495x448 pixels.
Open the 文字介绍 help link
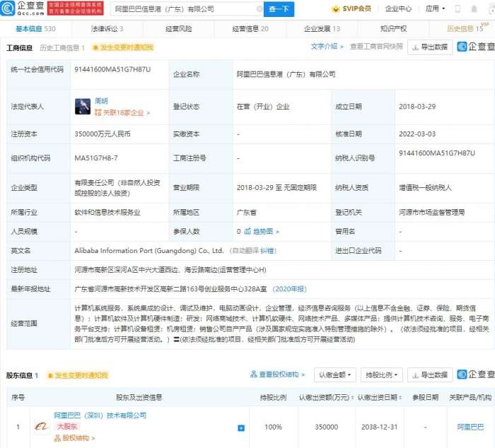(x=325, y=47)
